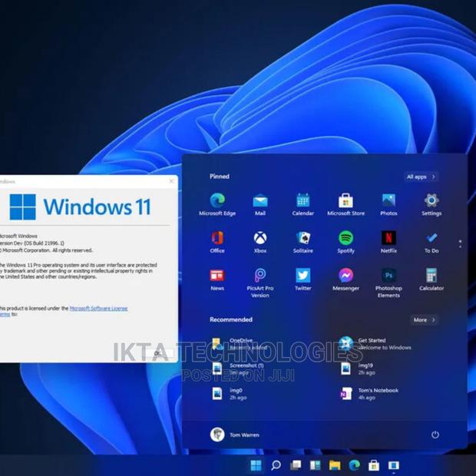476x476 pixels.
Task: Open the Photos app
Action: coord(388,204)
